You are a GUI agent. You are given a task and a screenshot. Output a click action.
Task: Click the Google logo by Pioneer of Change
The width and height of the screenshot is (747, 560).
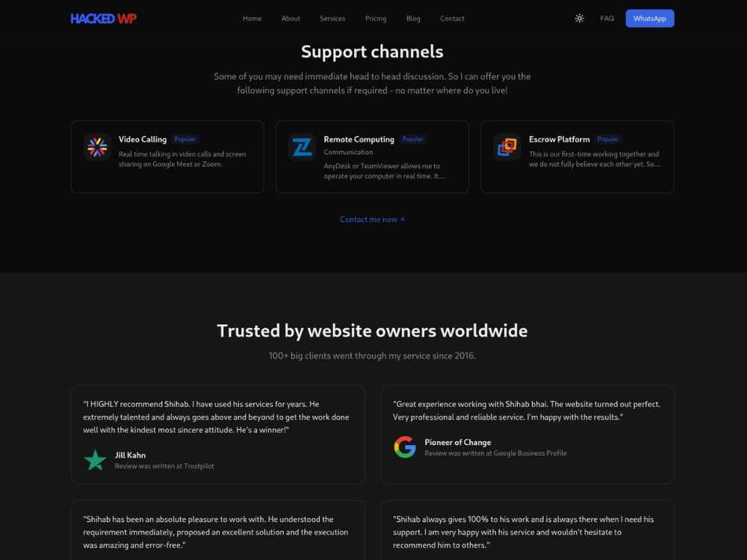[405, 447]
